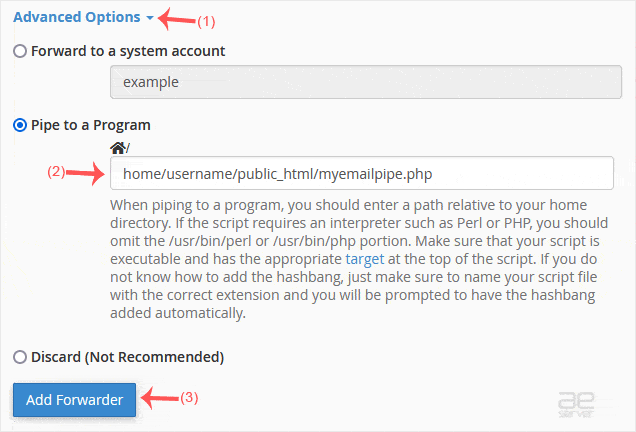Click the red arrow pointing at Advanced Options
636x432 pixels.
click(177, 18)
